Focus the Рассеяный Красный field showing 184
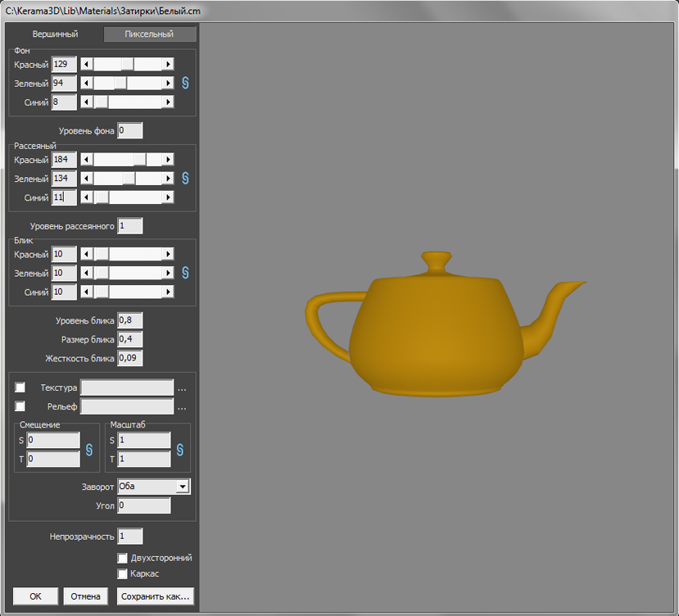Screen dimensions: 679x616 point(64,160)
